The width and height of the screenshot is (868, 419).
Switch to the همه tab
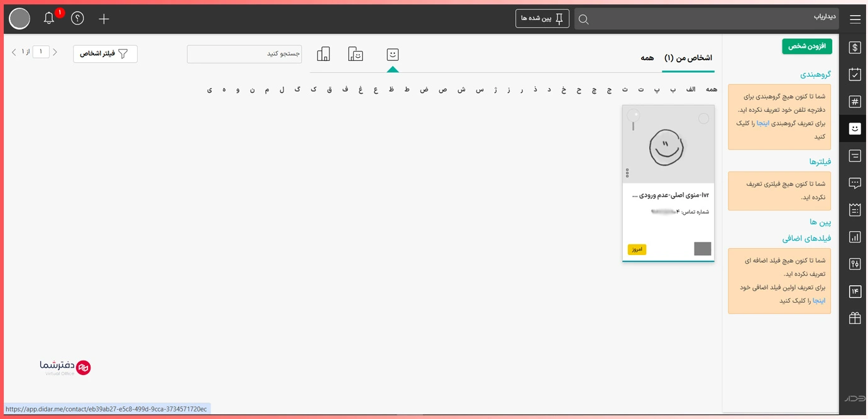647,58
